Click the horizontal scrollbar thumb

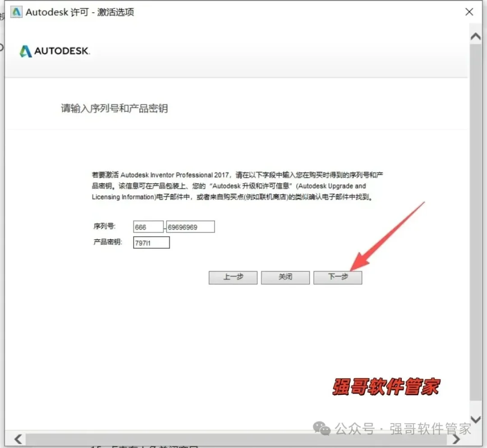click(236, 439)
